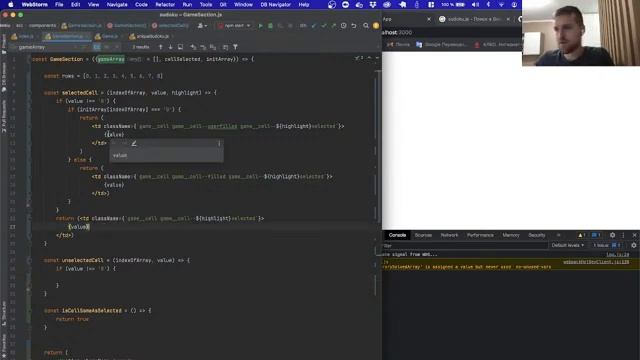
Task: Collapse the unselectedCell function fold marker
Action: tap(29, 260)
